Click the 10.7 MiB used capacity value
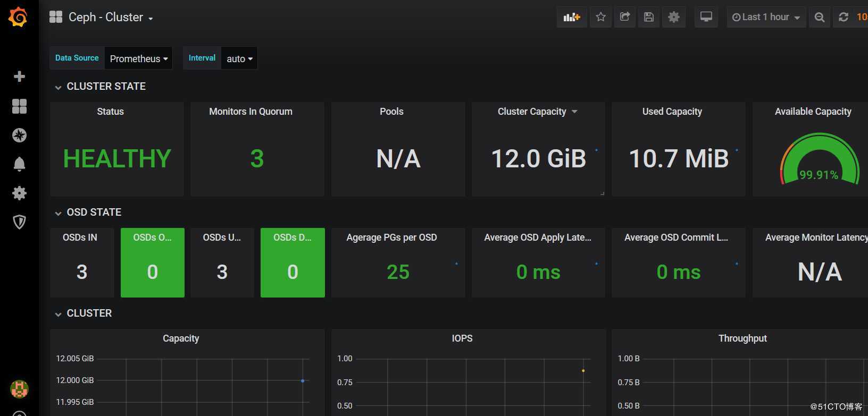868x416 pixels. [679, 158]
